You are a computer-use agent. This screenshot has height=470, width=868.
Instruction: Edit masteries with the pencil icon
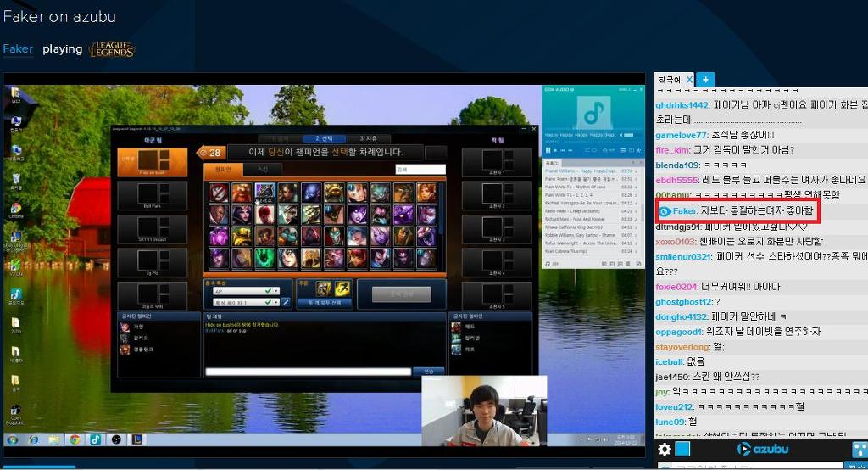[x=287, y=302]
